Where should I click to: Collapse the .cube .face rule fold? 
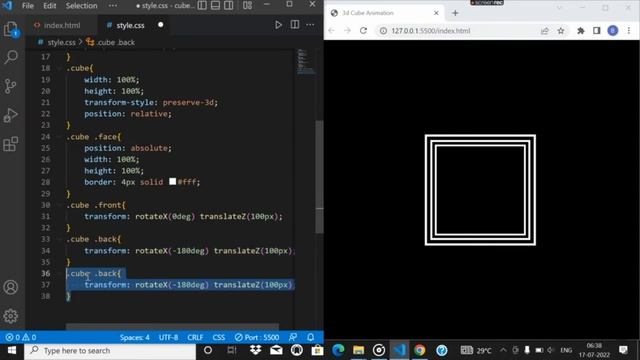60,137
